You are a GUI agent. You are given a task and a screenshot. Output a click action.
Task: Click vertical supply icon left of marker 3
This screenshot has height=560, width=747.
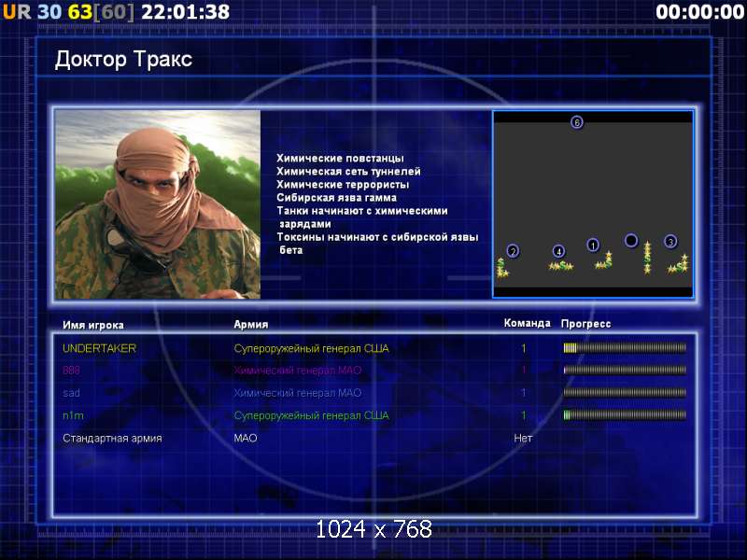[x=647, y=258]
